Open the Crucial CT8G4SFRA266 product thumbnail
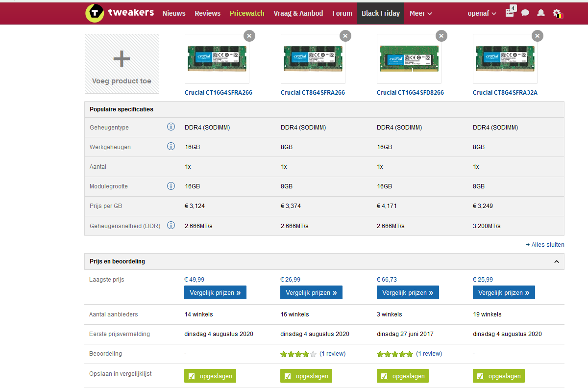Viewport: 588px width, 391px height. click(x=313, y=59)
